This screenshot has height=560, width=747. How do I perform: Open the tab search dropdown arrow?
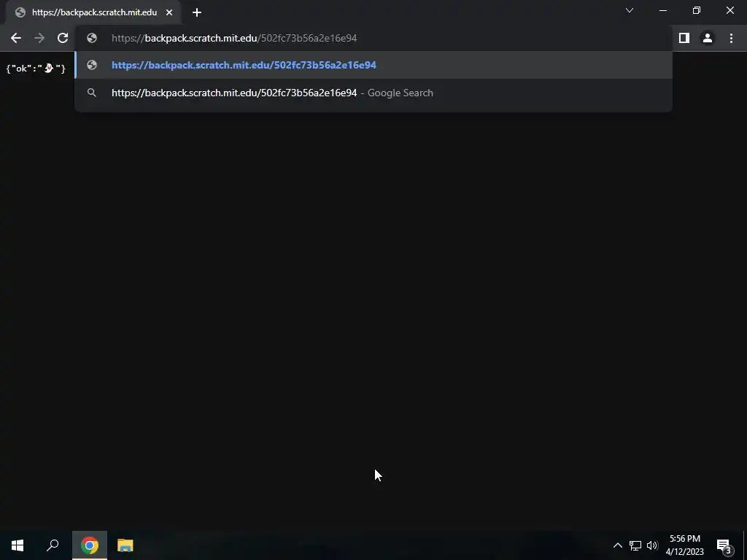click(630, 10)
